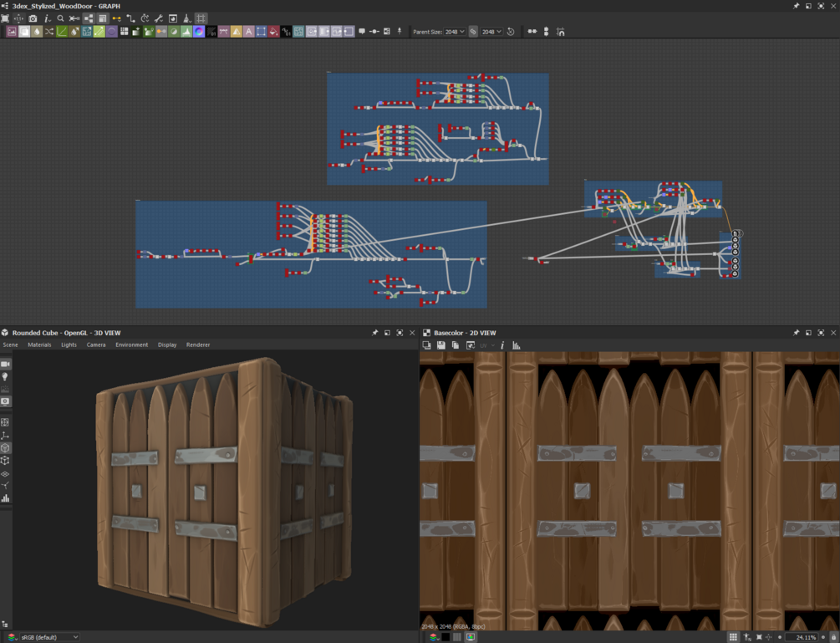Open the Materials menu in 3D view
Screen dimensions: 840x643
click(39, 344)
